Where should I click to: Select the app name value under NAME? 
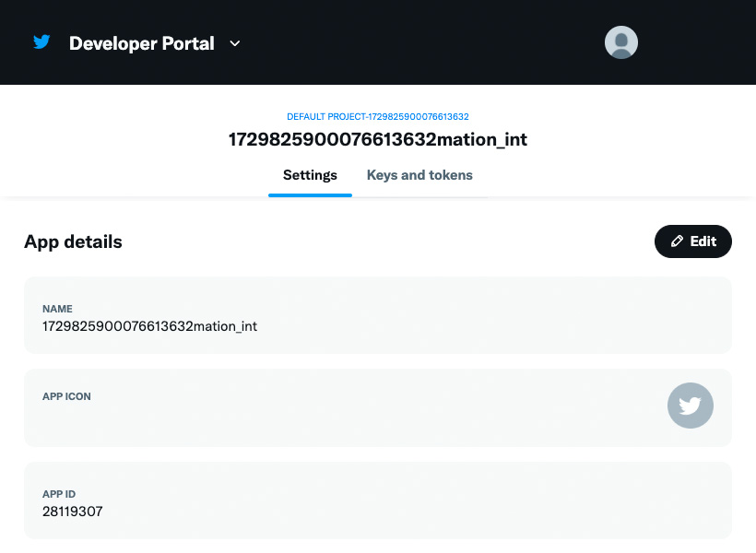(149, 326)
